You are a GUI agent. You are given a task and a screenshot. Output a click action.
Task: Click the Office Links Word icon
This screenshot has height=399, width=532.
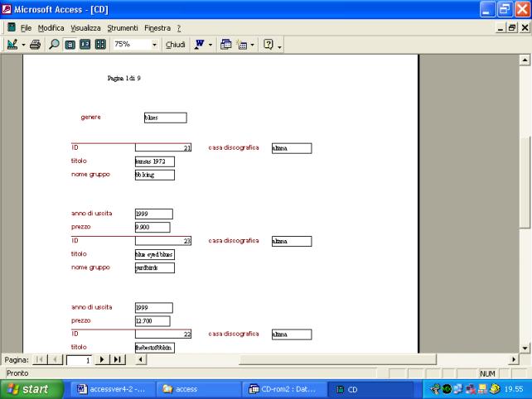(x=199, y=44)
